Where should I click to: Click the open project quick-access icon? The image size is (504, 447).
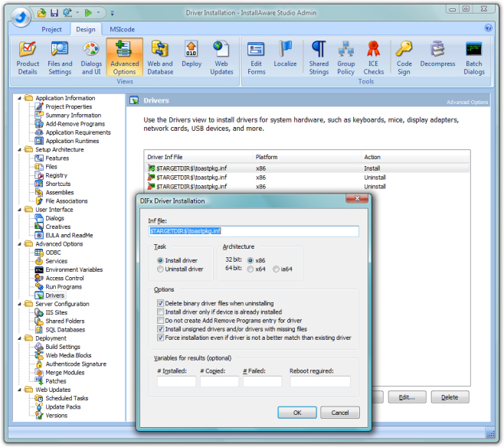[x=42, y=13]
